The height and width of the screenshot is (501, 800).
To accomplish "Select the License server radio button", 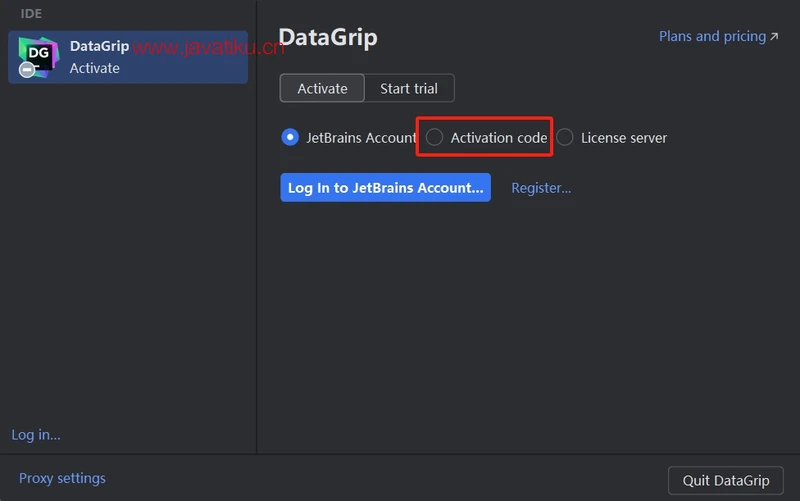I will pyautogui.click(x=565, y=138).
